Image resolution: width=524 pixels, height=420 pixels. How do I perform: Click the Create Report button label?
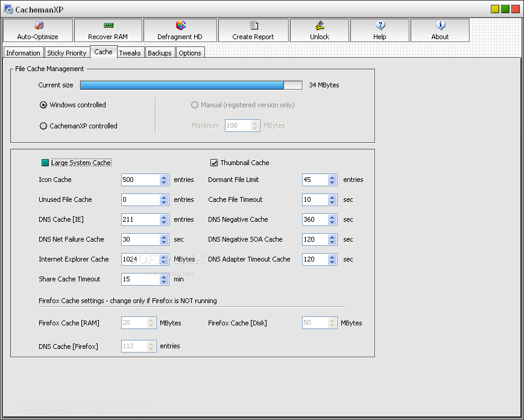tap(253, 37)
